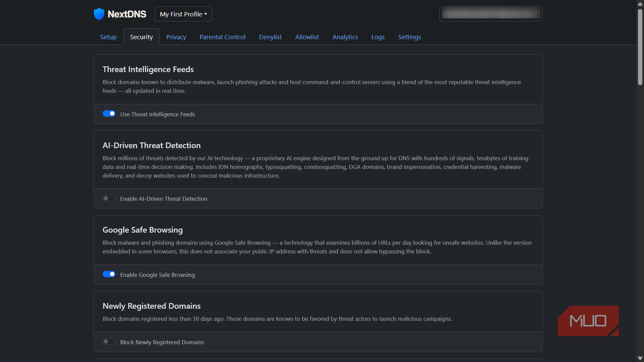Click the "AI-Driven Threat Detection" heading
Screen dimensions: 644x362
coord(151,145)
